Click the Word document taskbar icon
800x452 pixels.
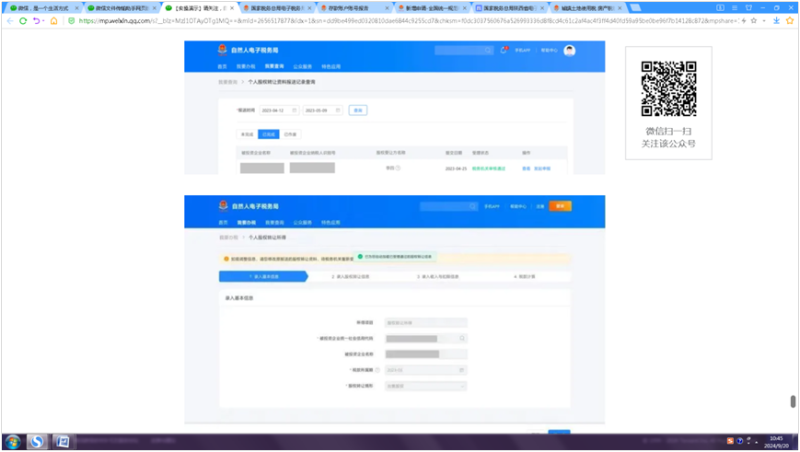(x=62, y=441)
